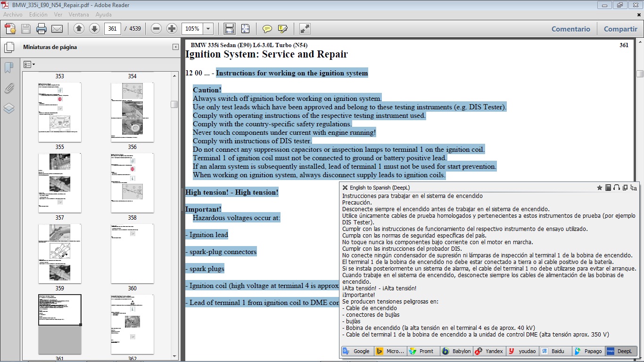Select the highlight text tool

[x=283, y=29]
